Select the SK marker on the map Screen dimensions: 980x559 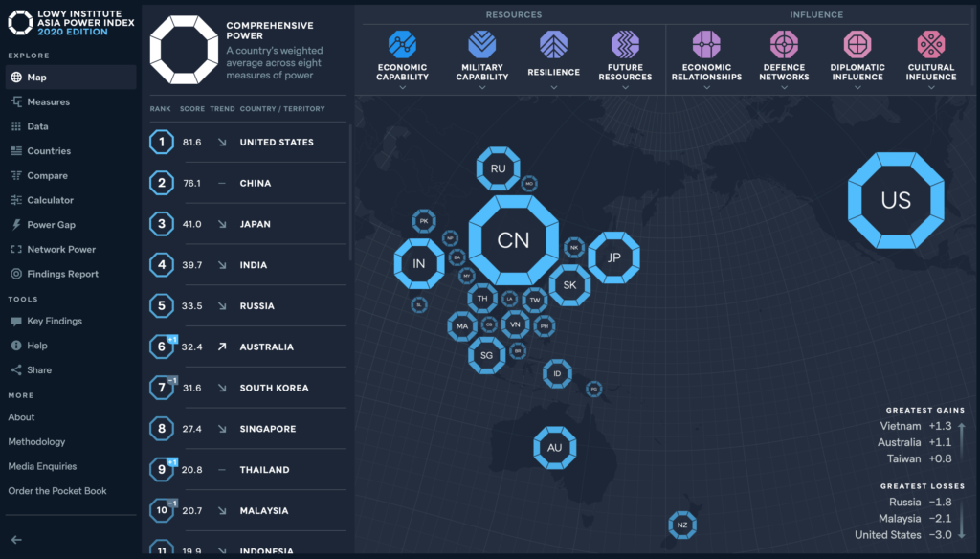click(569, 285)
